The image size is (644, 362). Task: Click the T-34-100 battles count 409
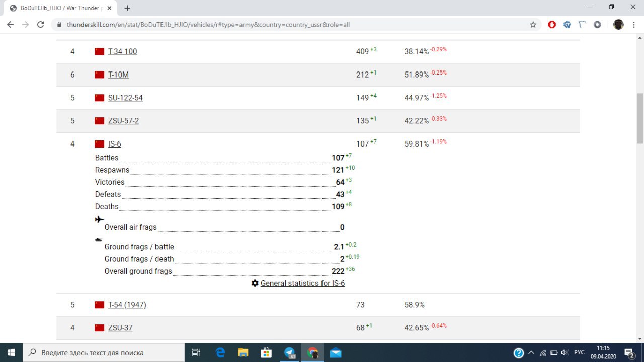point(363,51)
